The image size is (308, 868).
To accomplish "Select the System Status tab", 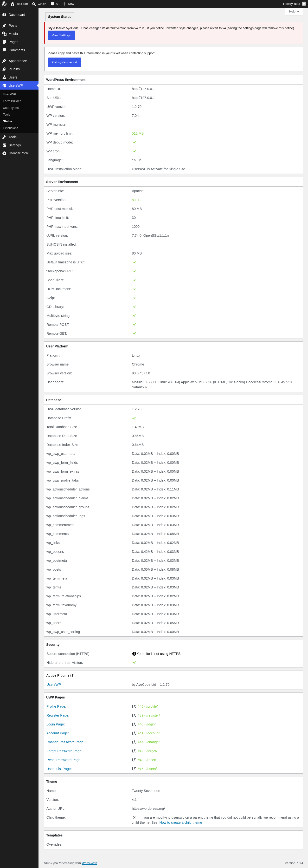I will click(60, 17).
